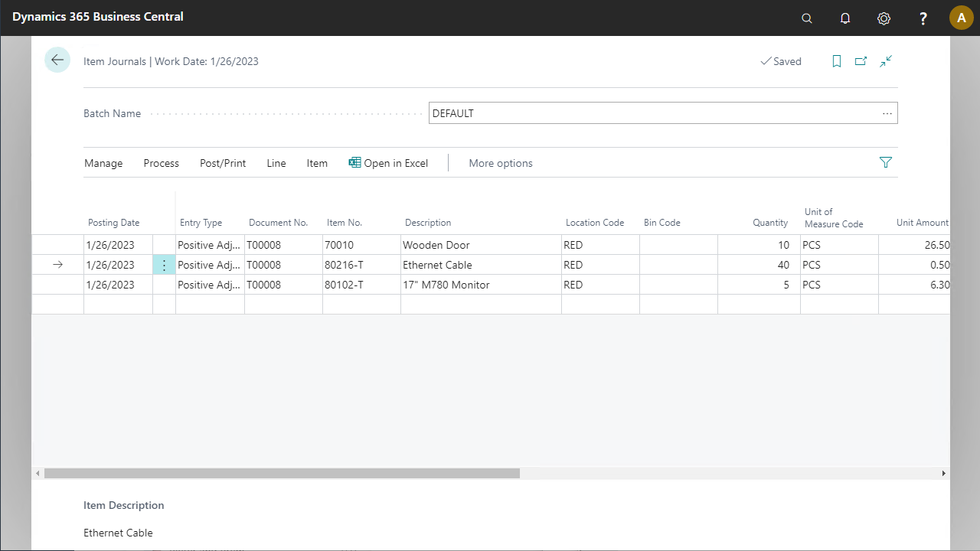Open page in new window icon
980x551 pixels.
pyautogui.click(x=861, y=61)
